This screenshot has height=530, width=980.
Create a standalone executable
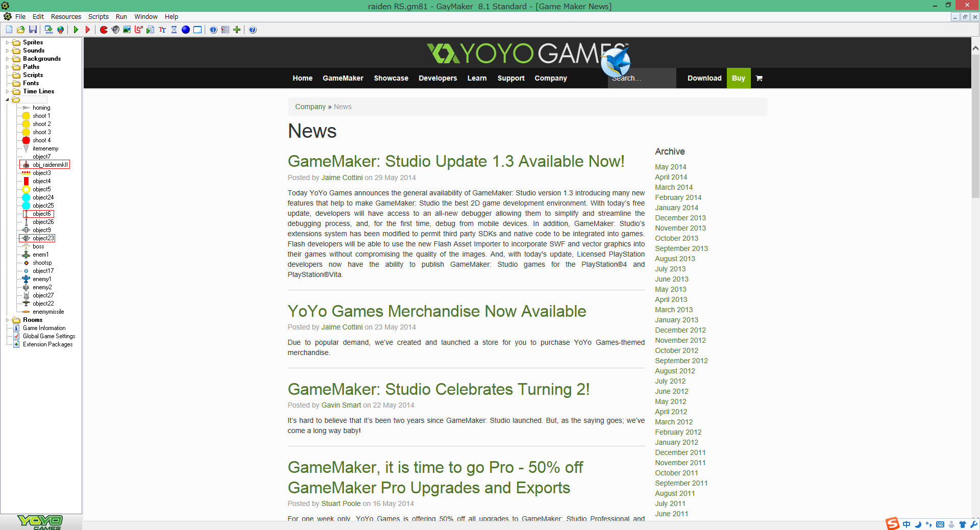click(x=48, y=30)
